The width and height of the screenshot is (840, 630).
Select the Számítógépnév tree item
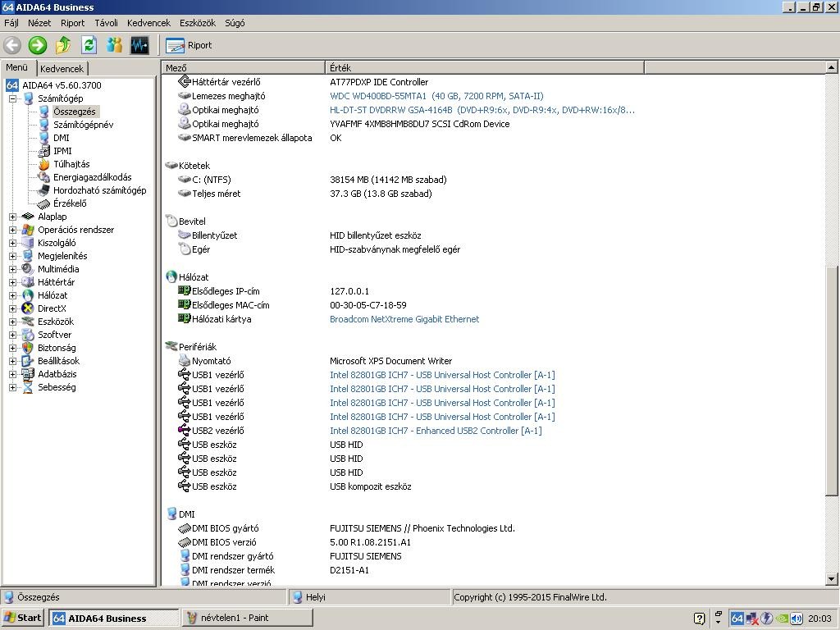click(x=83, y=125)
